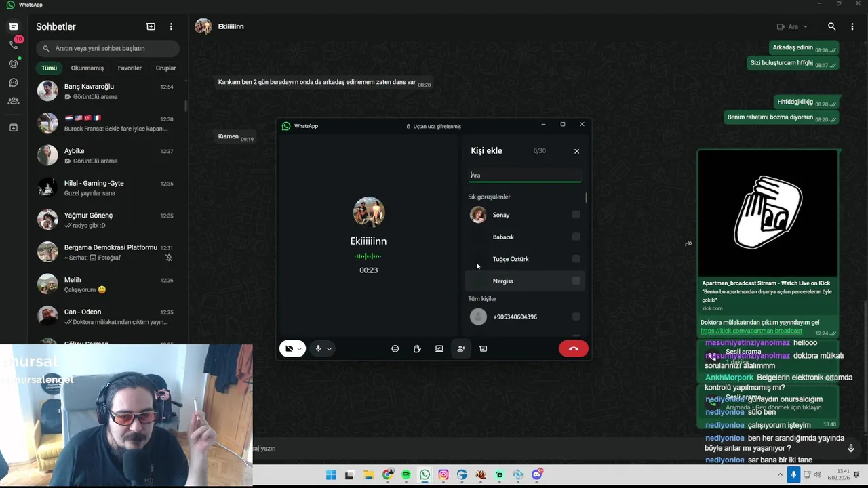The height and width of the screenshot is (488, 868).
Task: Close the Kişi ekle panel
Action: coord(577,151)
